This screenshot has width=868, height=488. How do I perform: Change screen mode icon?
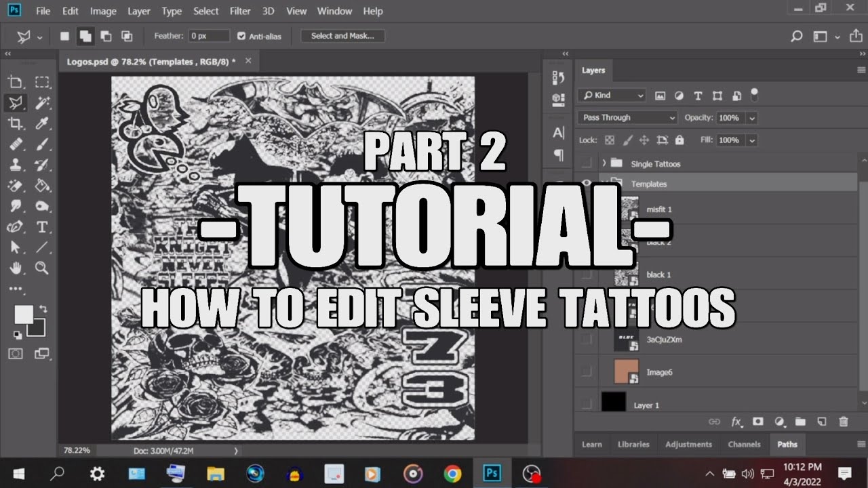(42, 354)
